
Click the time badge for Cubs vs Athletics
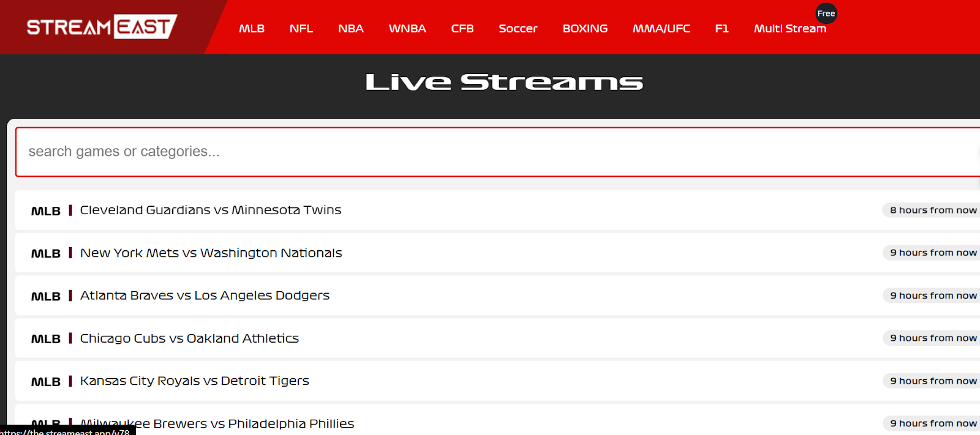click(932, 338)
